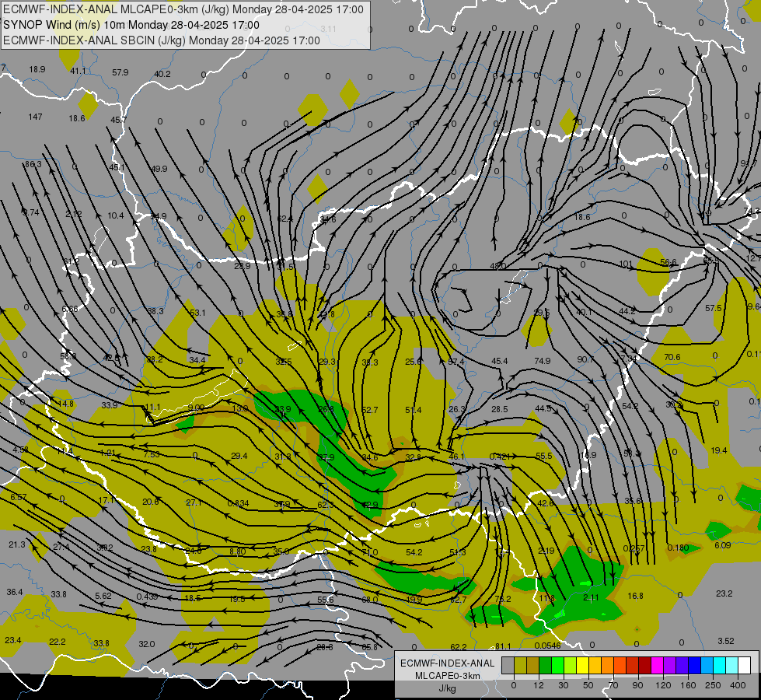Screen dimensions: 761x700
Task: Click the map value 90.7
Action: [x=585, y=359]
